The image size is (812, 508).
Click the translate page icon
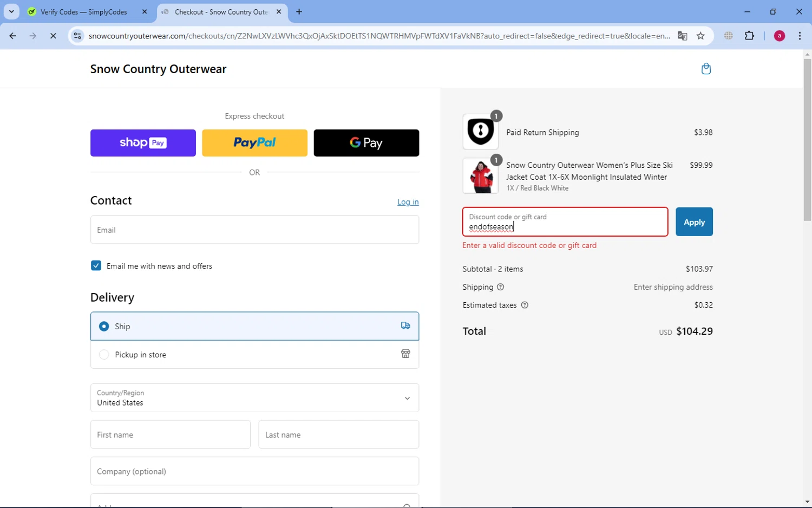[x=683, y=36]
